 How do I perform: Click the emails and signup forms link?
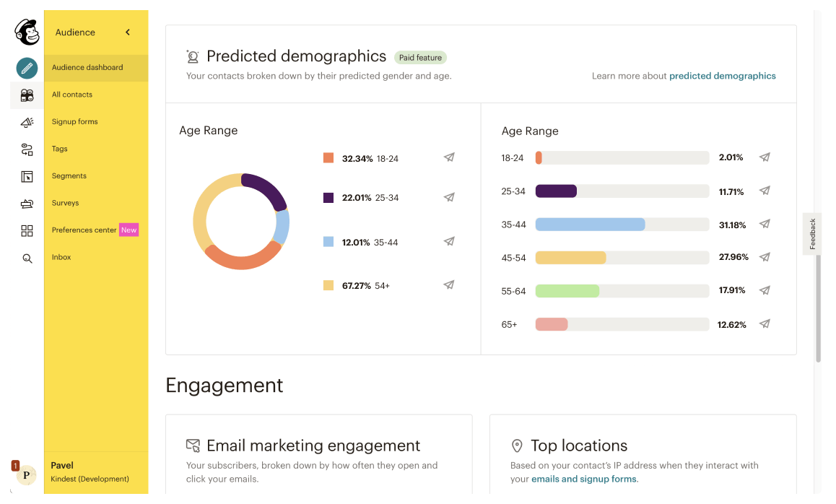[583, 478]
